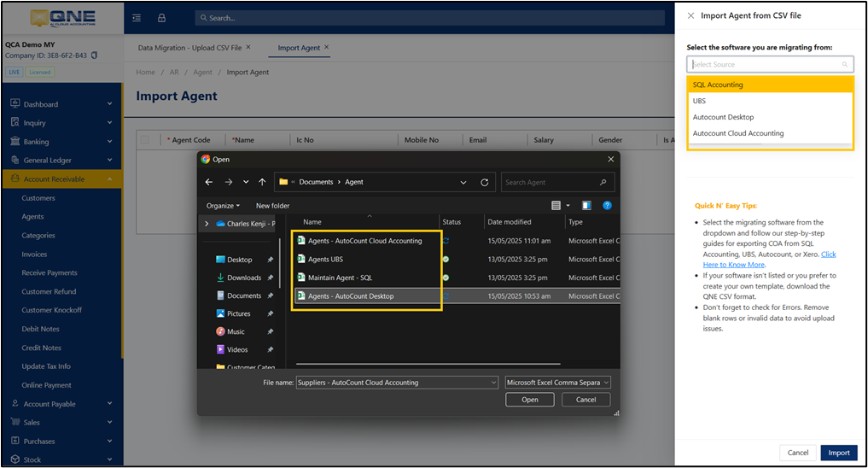The height and width of the screenshot is (468, 868).
Task: Click the Home breadcrumb link
Action: [x=146, y=72]
